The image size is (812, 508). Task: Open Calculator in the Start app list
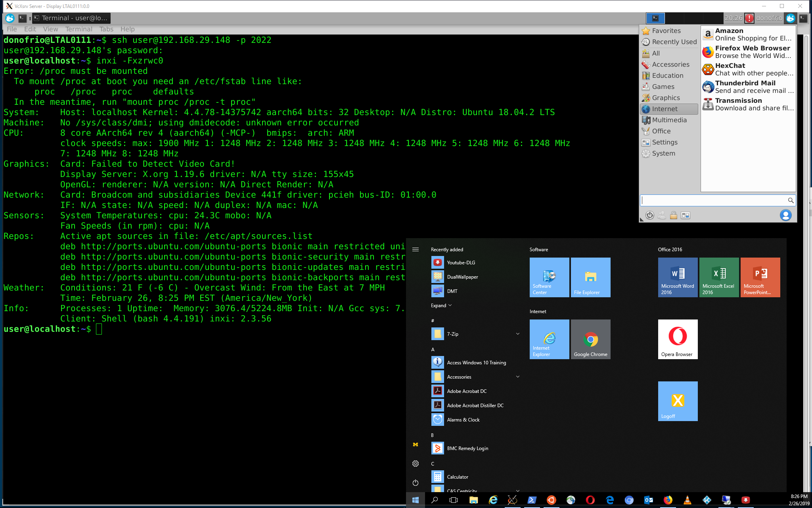point(475,477)
